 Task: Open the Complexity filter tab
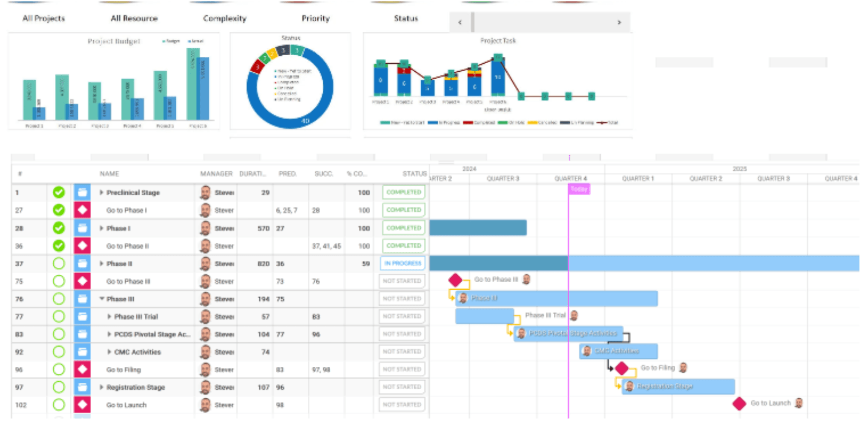pos(225,18)
